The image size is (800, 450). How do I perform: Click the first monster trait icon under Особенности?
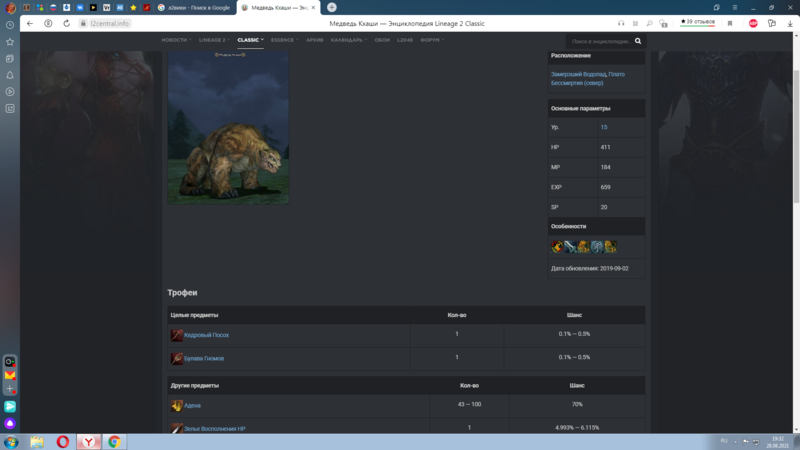pos(557,247)
